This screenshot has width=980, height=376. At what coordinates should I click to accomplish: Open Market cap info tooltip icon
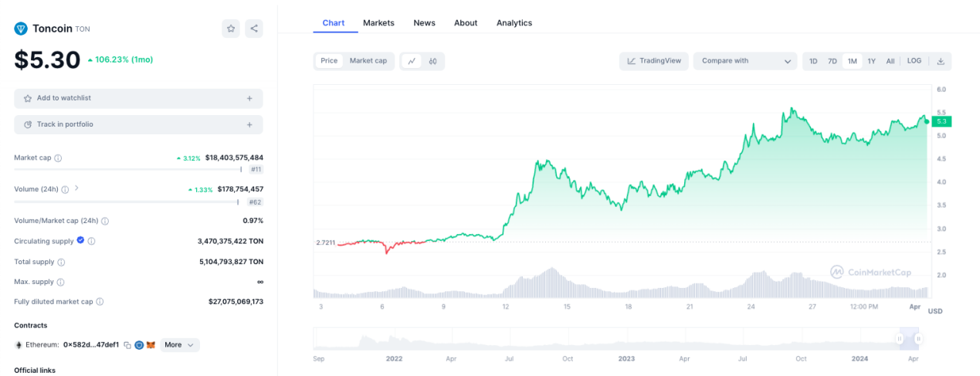(x=58, y=158)
